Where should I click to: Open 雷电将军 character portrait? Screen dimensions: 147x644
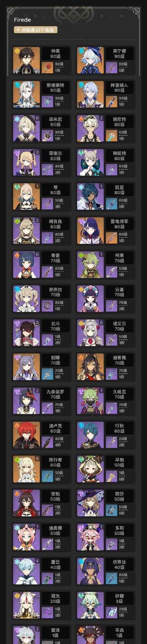click(90, 230)
